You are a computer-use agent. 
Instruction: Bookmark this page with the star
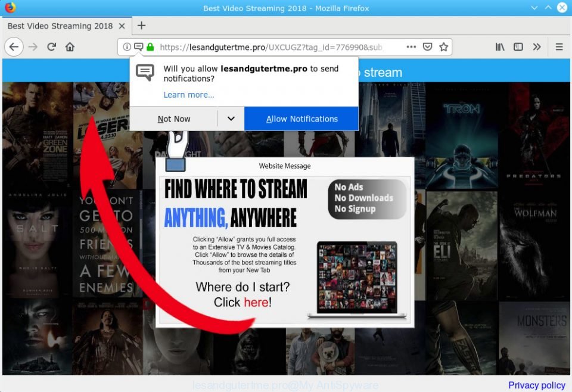coord(443,46)
